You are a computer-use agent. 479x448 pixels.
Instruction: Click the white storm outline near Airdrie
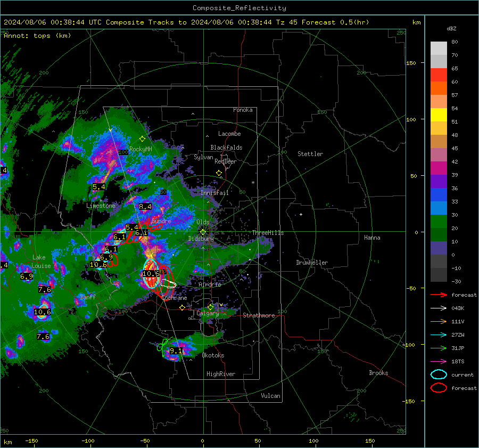(x=168, y=284)
